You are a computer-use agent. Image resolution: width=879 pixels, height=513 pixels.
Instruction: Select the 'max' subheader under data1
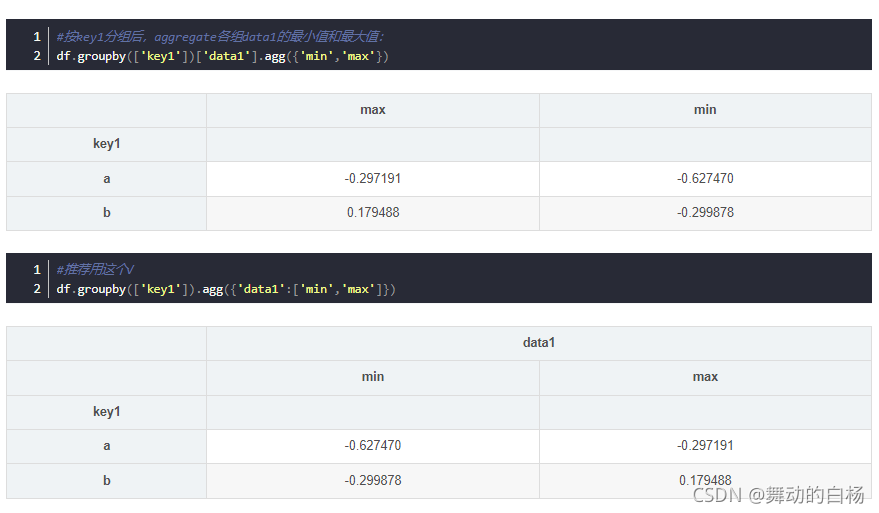tap(705, 377)
